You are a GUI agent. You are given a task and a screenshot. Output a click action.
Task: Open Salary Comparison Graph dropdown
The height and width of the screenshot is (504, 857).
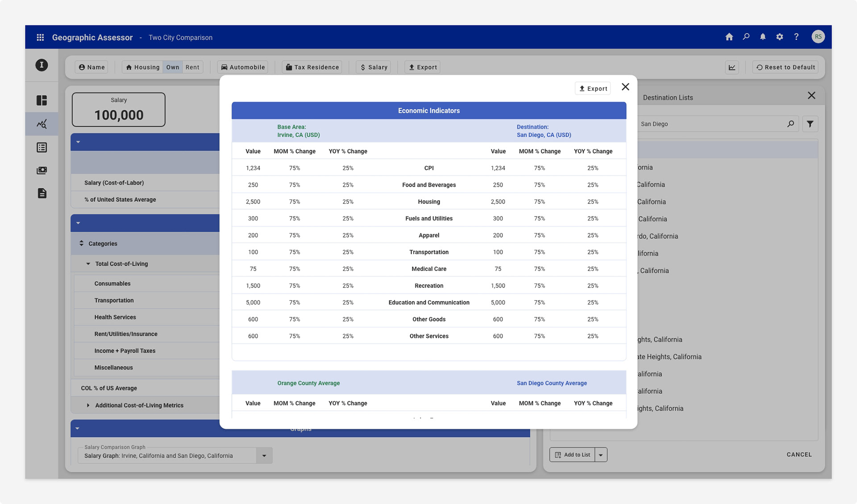tap(264, 456)
